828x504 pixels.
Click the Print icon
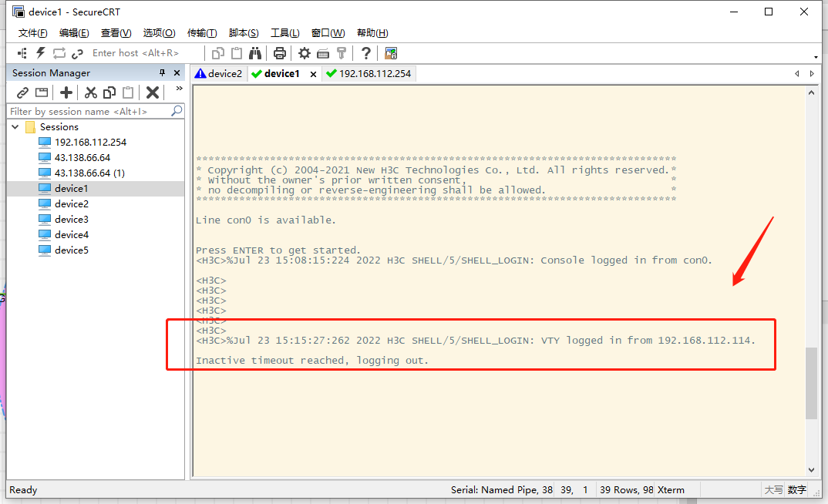[279, 53]
